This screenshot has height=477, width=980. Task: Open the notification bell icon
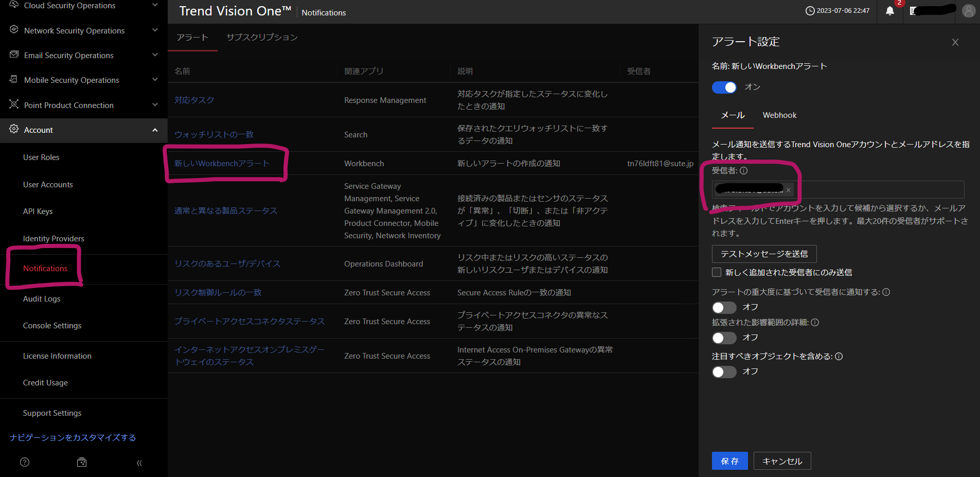point(889,11)
